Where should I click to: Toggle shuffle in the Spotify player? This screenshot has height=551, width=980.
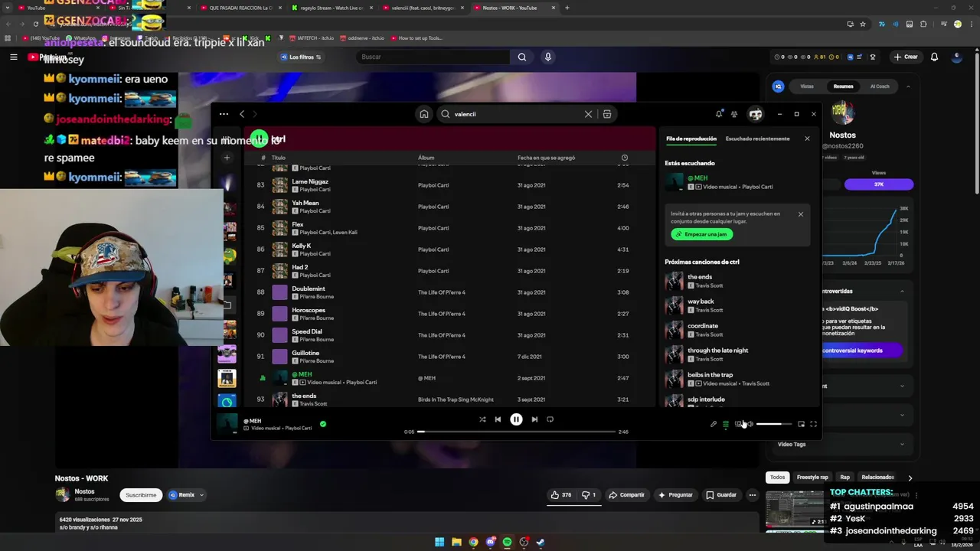(x=482, y=419)
